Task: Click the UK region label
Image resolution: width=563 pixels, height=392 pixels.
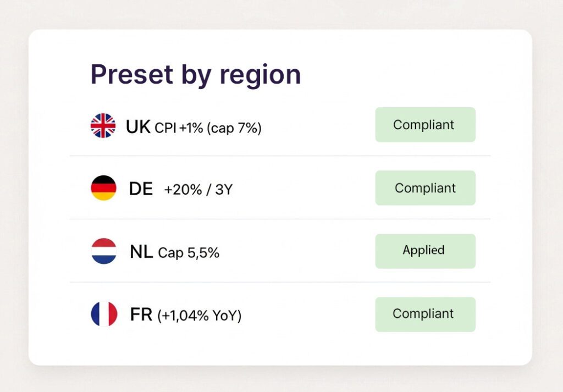Action: [x=137, y=126]
